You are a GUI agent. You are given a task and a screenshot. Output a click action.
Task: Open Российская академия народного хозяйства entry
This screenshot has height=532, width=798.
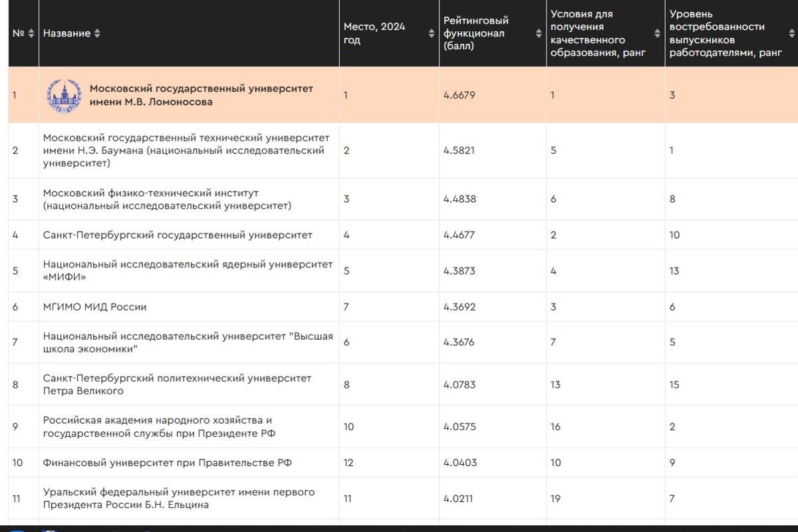(159, 427)
